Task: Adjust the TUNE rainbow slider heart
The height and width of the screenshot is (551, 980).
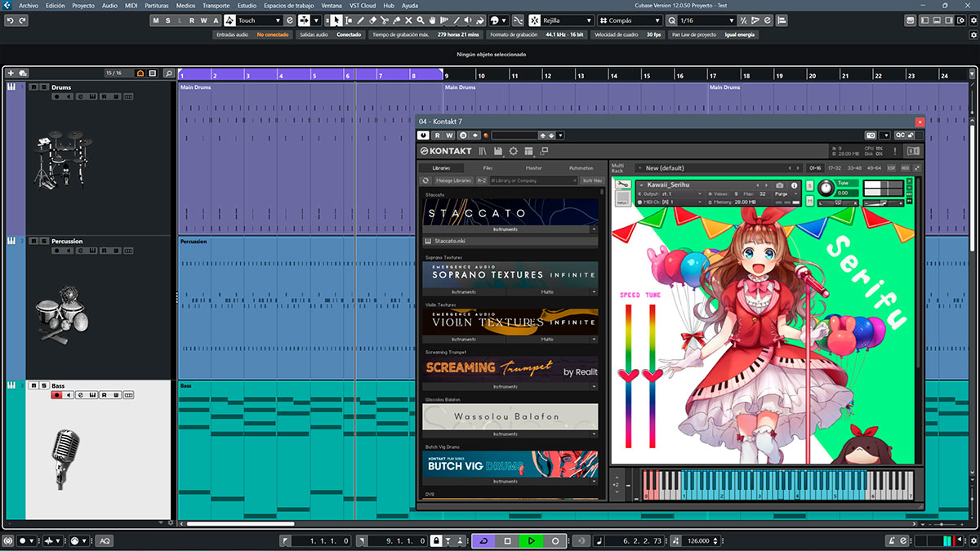Action: click(653, 375)
